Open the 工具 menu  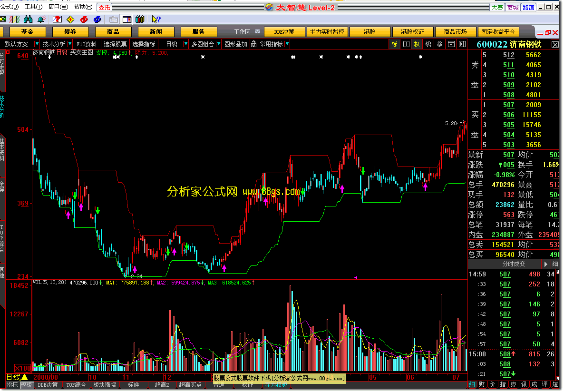click(x=33, y=7)
